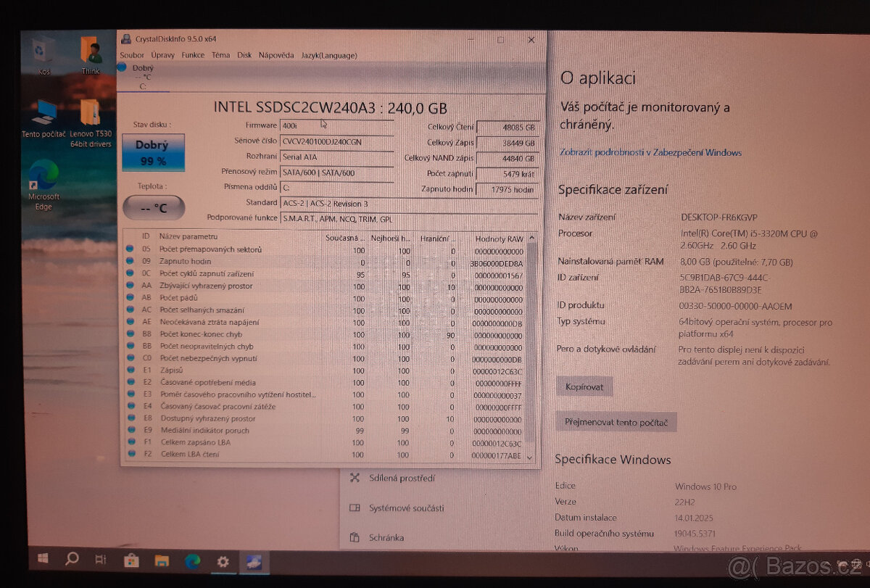
Task: Open the Soubor menu
Action: click(x=132, y=54)
